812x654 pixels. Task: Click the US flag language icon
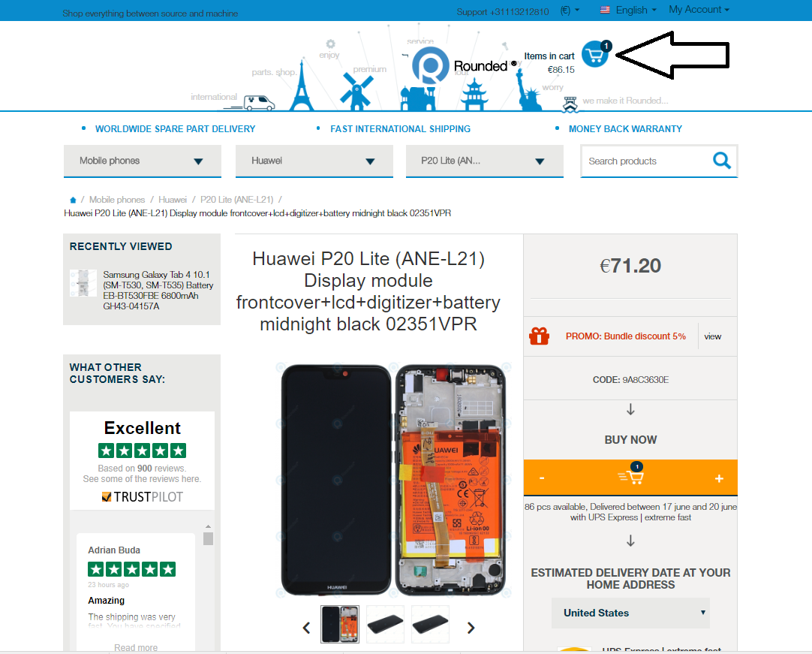coord(605,10)
